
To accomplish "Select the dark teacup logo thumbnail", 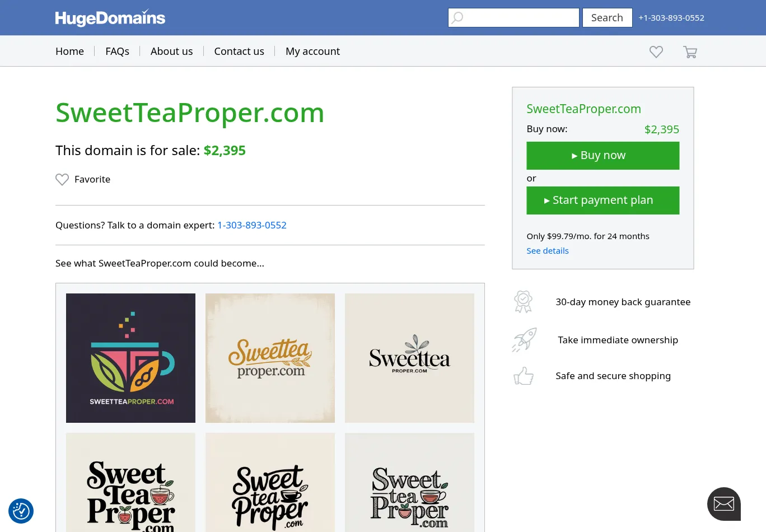I will (130, 358).
